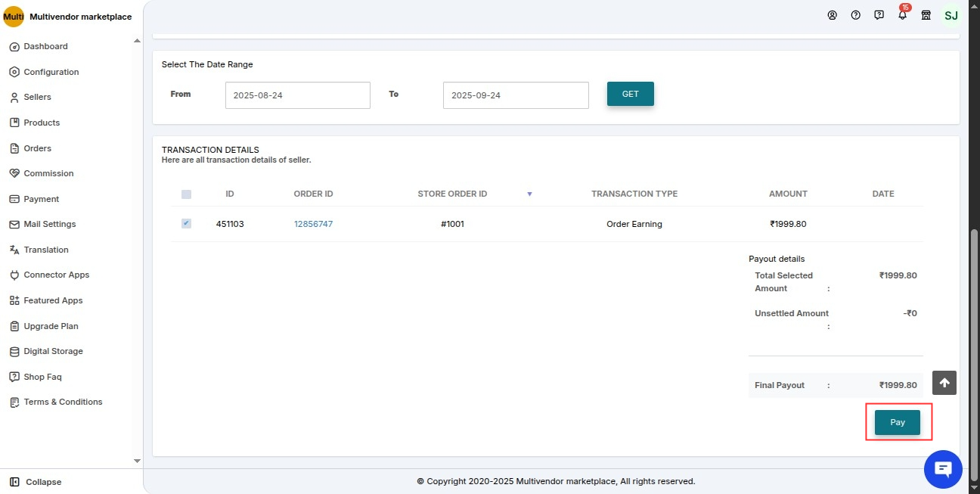Click the 451103 transaction ID cell

230,224
